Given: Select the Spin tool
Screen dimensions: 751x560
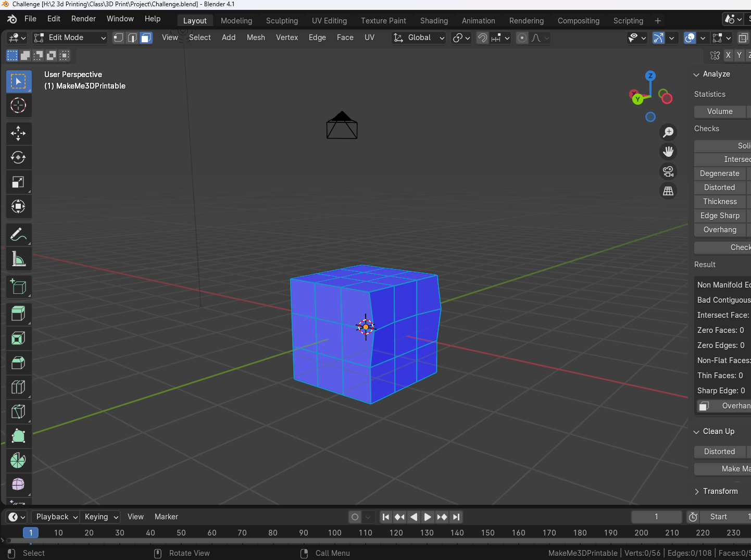Looking at the screenshot, I should [18, 461].
